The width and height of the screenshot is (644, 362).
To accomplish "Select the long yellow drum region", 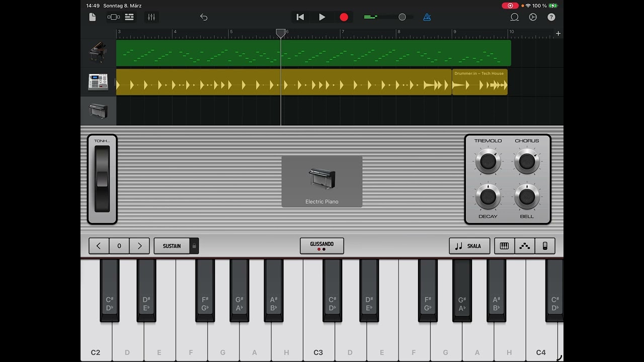I will 284,82.
